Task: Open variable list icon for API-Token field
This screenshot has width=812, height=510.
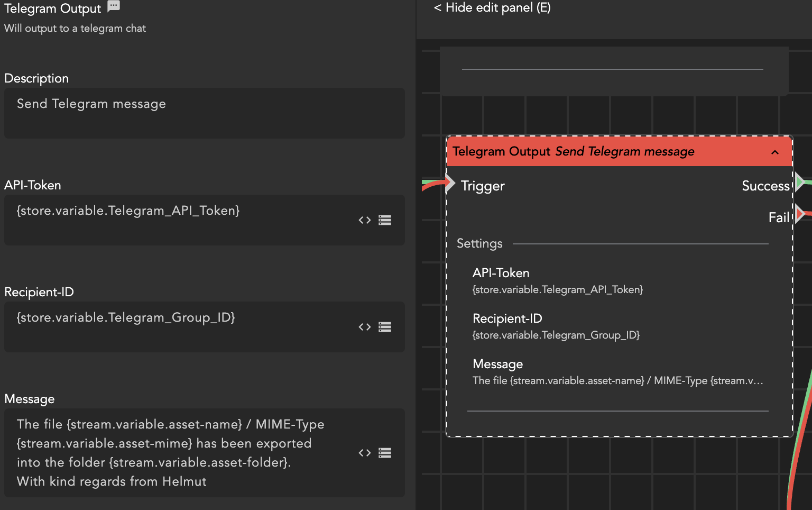Action: [385, 220]
